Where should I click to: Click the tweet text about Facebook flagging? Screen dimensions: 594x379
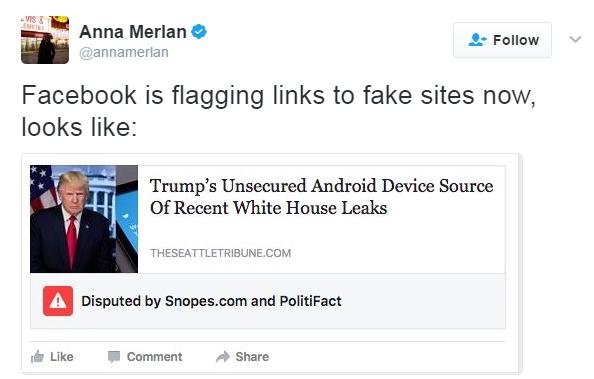278,110
